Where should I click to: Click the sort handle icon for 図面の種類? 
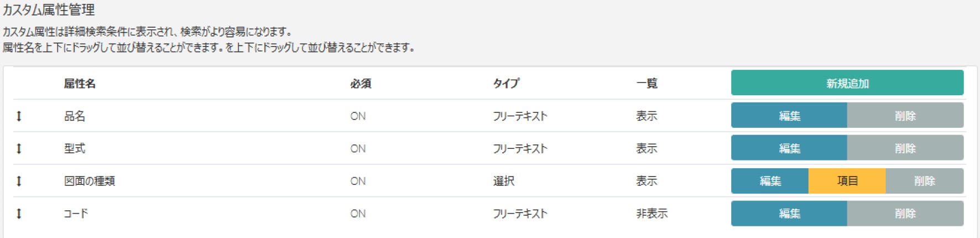19,181
